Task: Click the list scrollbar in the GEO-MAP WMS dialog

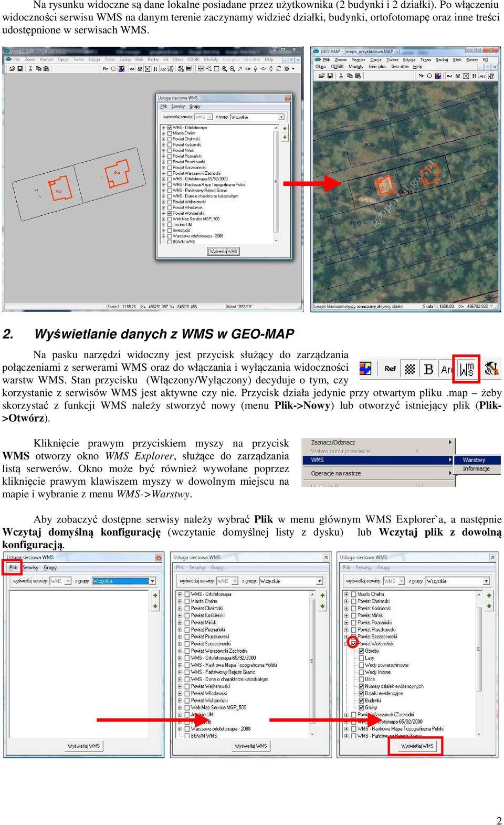Action: 276,184
